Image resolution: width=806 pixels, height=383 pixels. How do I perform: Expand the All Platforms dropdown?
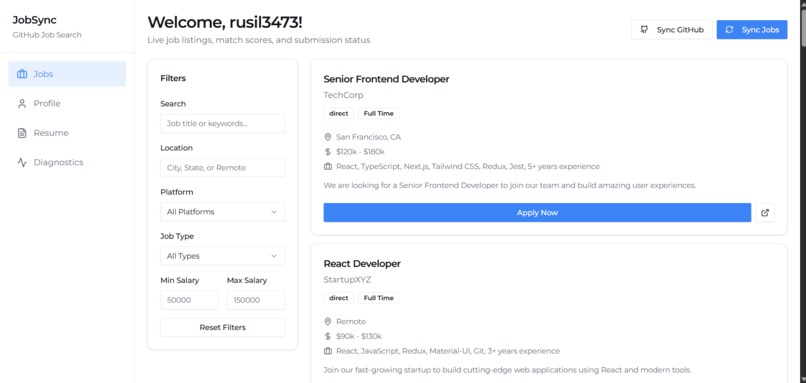(x=223, y=212)
